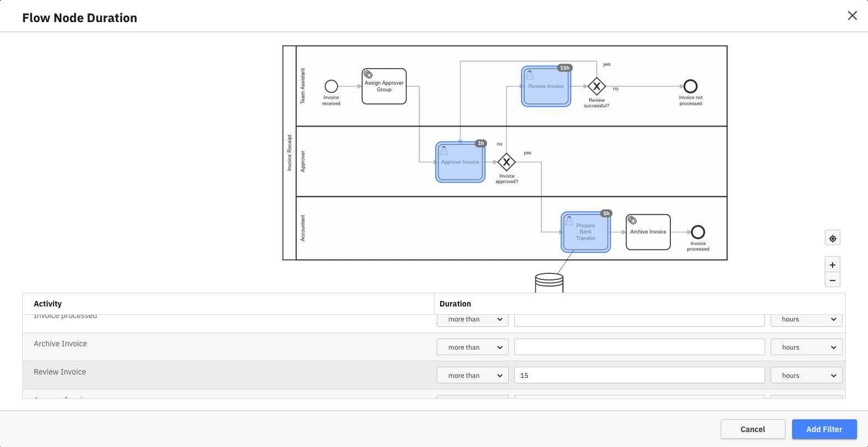This screenshot has width=868, height=447.
Task: Select the Prepare Bank Transfer task node
Action: pos(586,232)
